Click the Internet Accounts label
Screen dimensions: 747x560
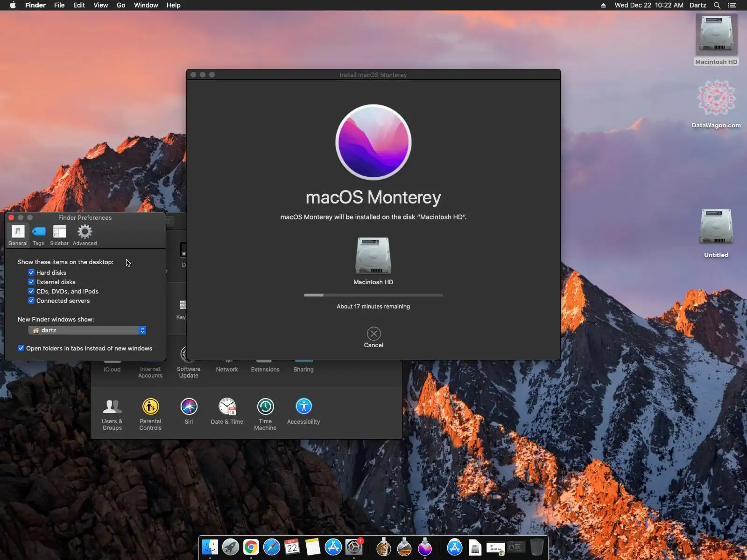[x=150, y=372]
